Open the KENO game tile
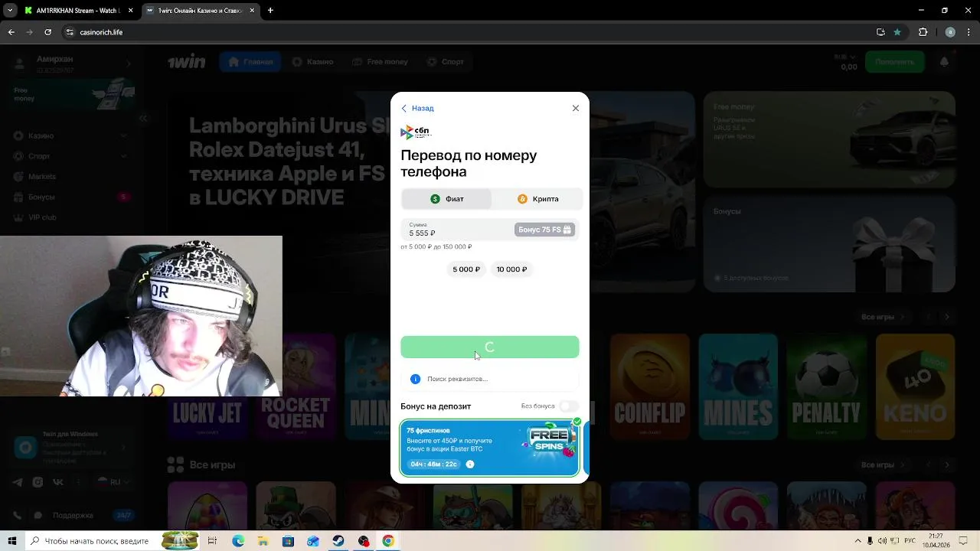This screenshot has width=980, height=551. [x=915, y=386]
